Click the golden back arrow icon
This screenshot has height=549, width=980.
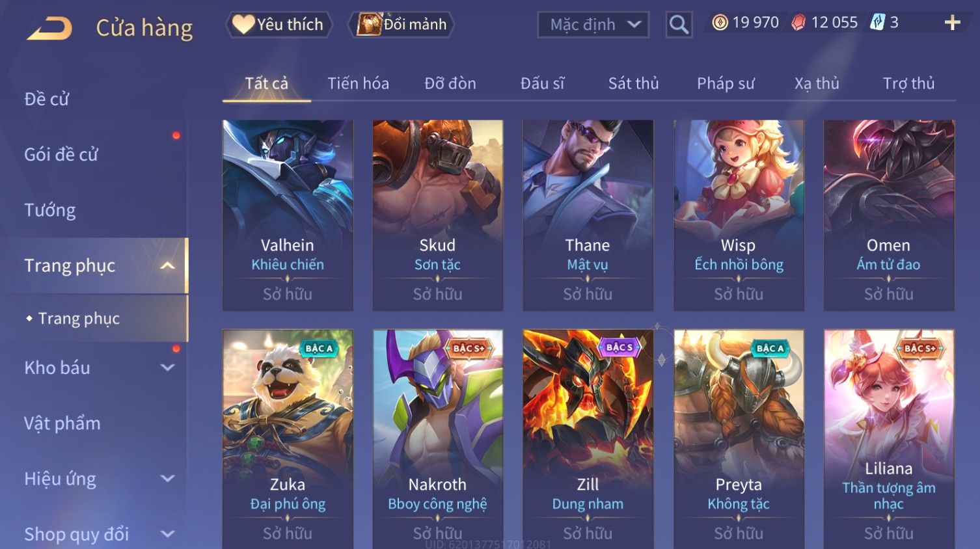pyautogui.click(x=49, y=28)
